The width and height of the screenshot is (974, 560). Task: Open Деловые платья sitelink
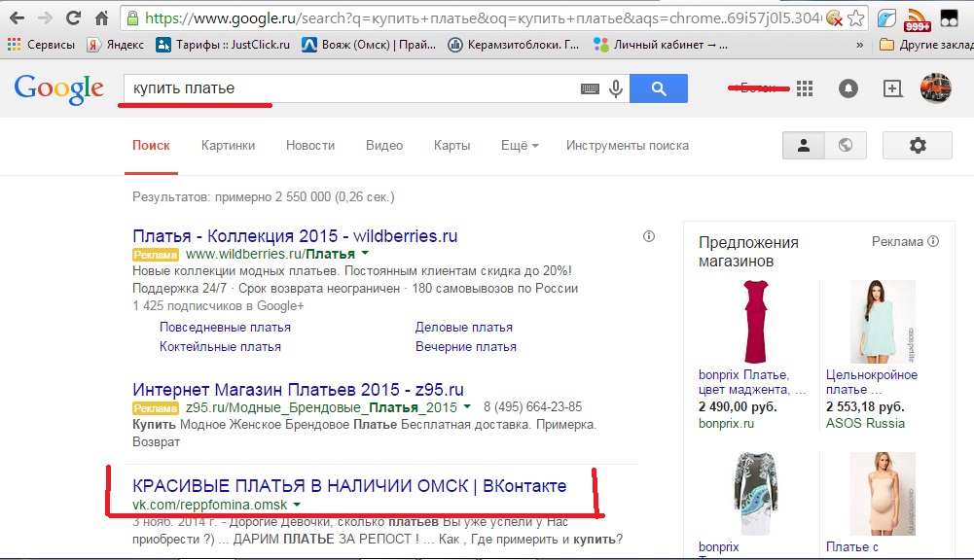[x=464, y=328]
